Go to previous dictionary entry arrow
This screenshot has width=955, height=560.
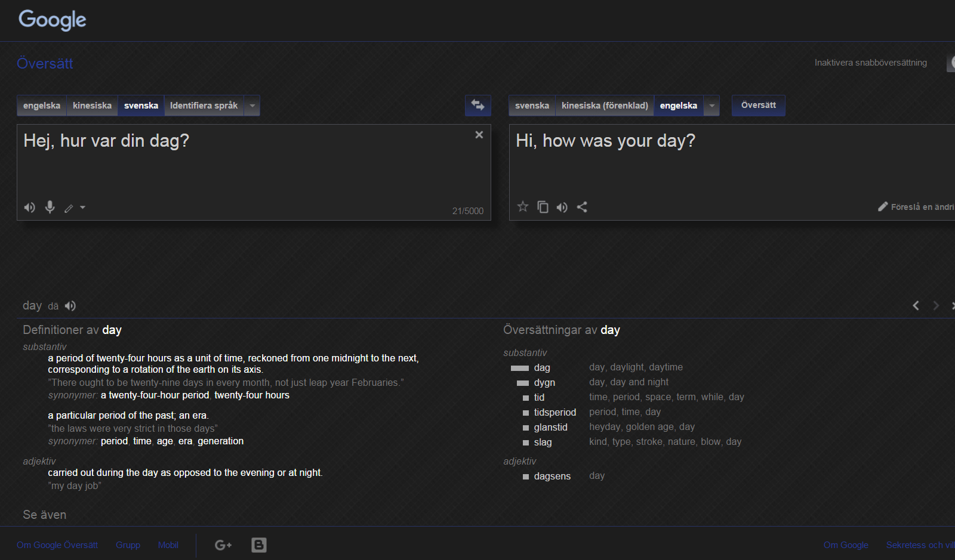916,305
